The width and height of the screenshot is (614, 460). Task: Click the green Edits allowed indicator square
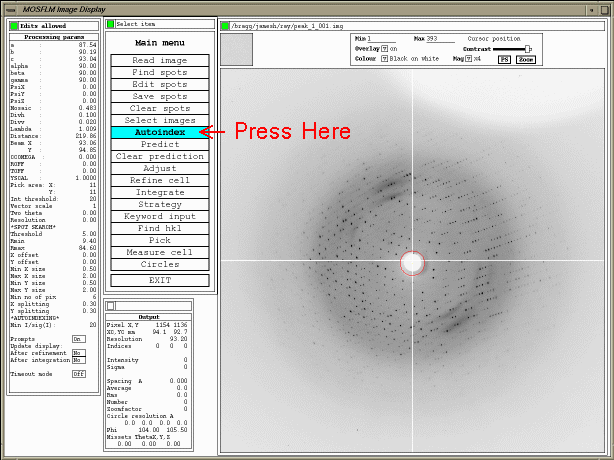coord(14,26)
